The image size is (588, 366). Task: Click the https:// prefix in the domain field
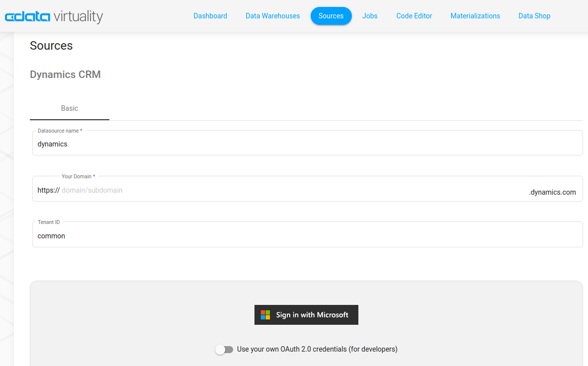coord(49,190)
